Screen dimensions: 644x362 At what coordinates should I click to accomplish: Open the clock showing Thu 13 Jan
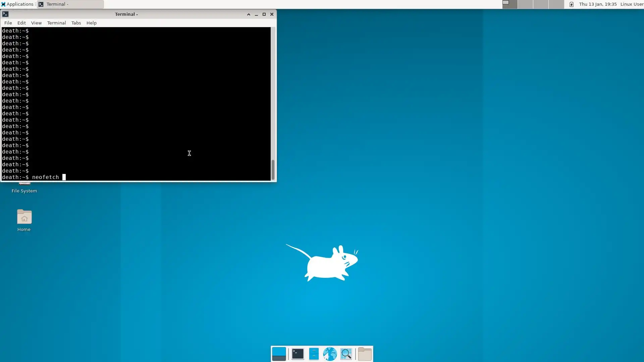pos(598,4)
